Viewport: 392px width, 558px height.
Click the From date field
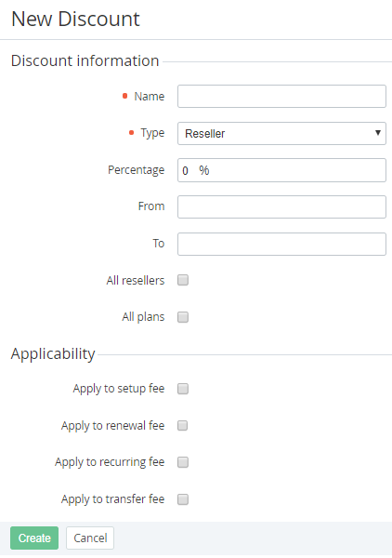click(x=281, y=206)
